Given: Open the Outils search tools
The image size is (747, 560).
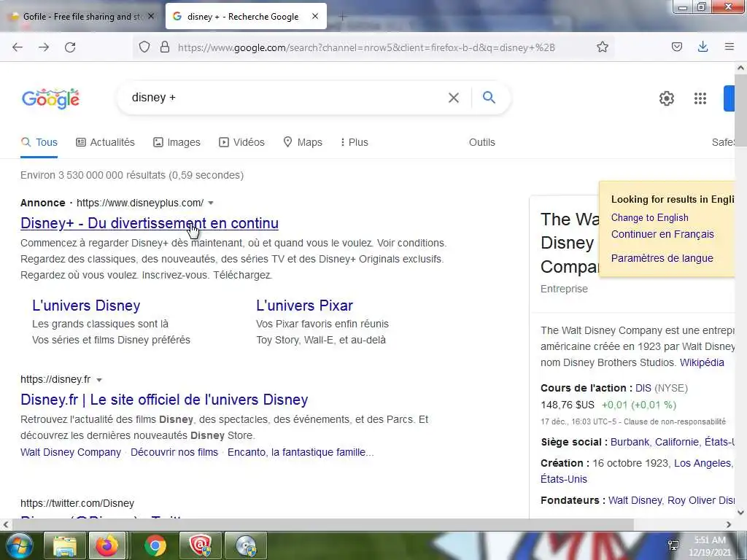Looking at the screenshot, I should click(x=481, y=142).
